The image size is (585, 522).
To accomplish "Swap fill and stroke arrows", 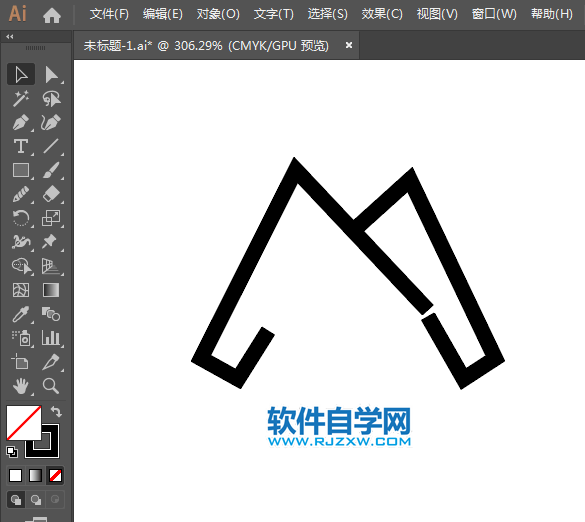I will coord(56,412).
